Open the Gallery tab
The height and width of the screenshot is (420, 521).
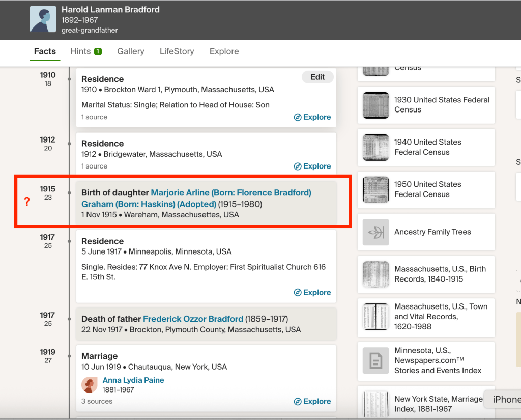130,51
